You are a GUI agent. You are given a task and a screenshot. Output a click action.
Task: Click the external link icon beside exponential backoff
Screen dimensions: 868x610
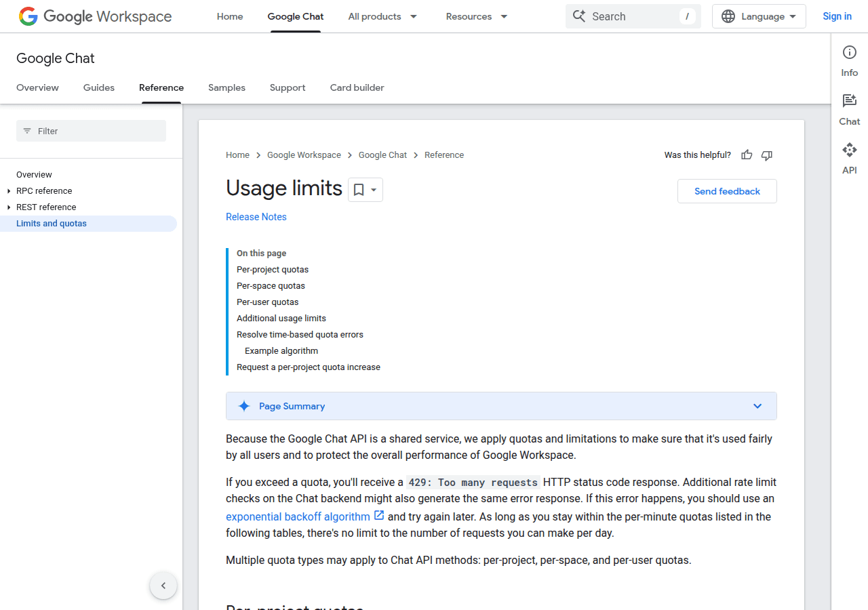(x=378, y=516)
